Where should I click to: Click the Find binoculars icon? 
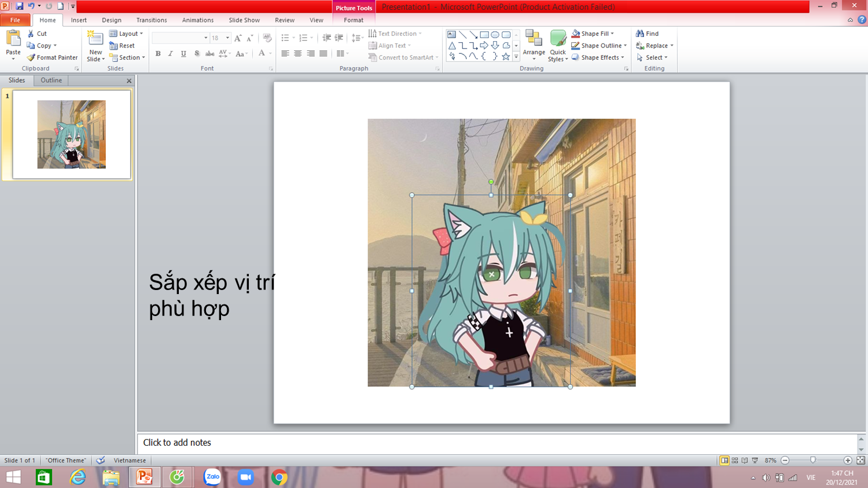(x=640, y=34)
